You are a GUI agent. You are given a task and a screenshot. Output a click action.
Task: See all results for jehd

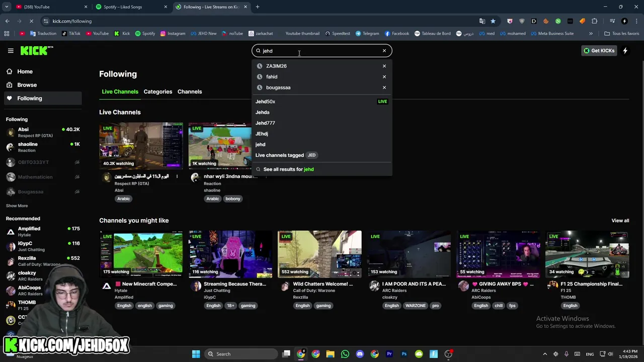click(x=321, y=169)
